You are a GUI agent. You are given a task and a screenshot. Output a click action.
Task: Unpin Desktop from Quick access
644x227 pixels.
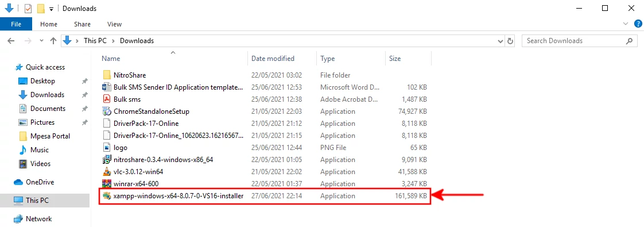84,81
